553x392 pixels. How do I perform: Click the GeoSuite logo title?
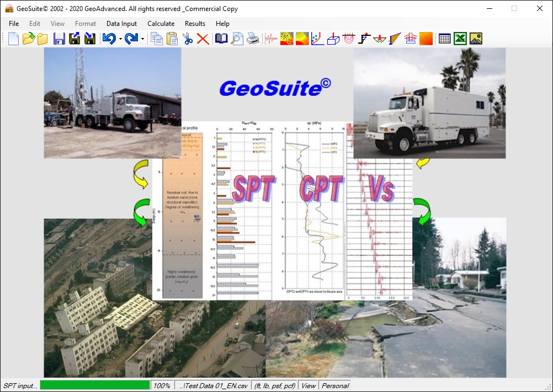[x=275, y=88]
